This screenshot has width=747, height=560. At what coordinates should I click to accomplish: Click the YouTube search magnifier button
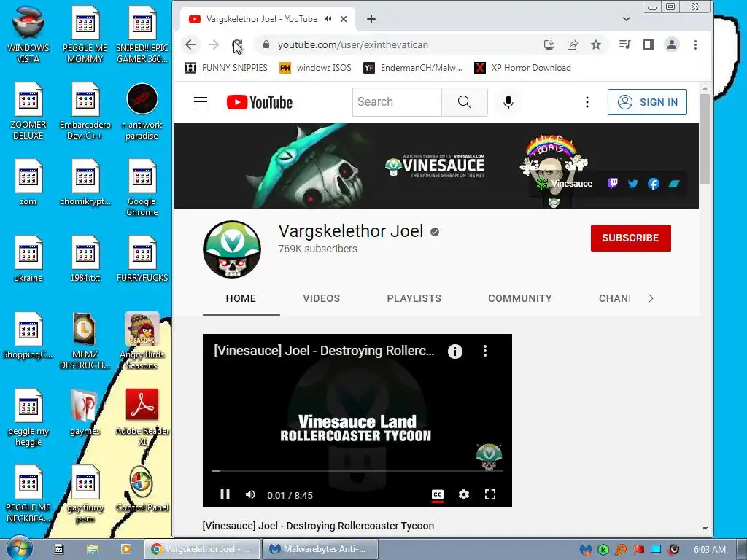[465, 102]
